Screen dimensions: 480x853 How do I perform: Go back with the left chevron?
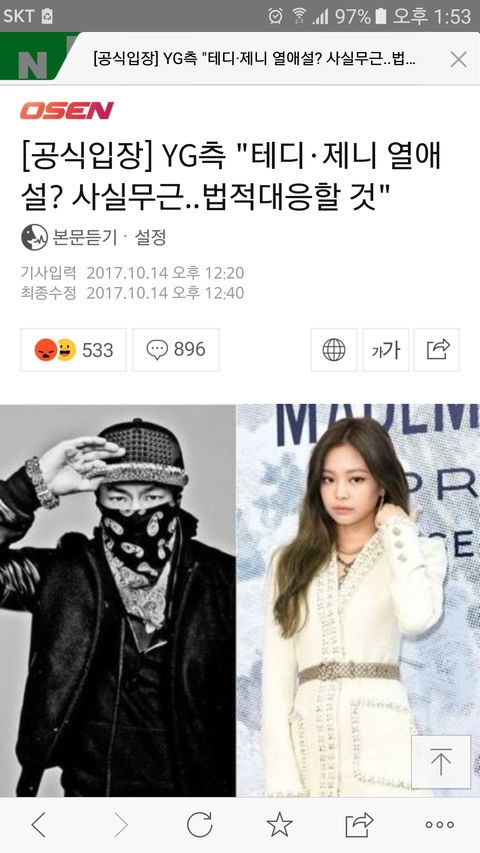pyautogui.click(x=39, y=825)
